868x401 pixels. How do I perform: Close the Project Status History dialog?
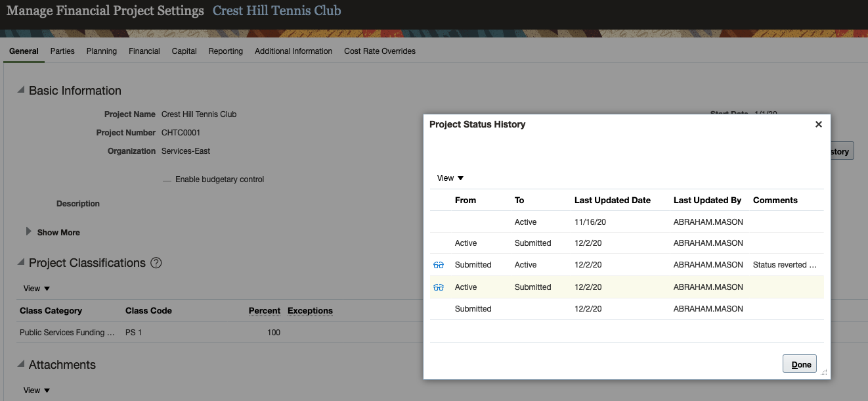(818, 124)
